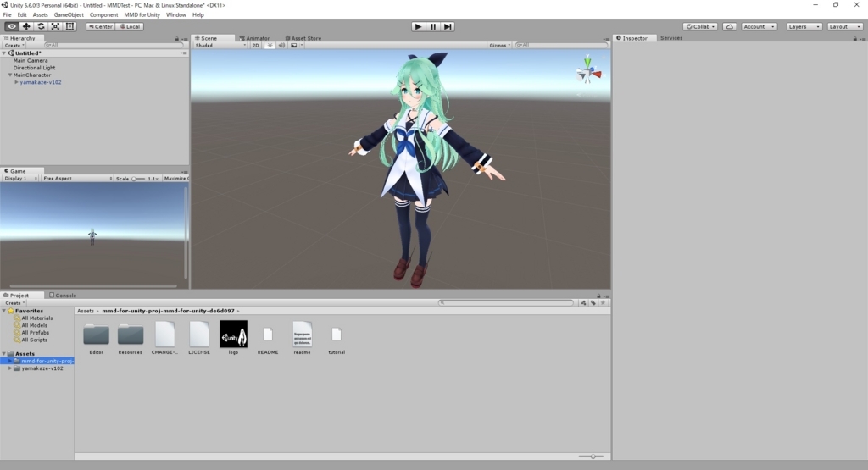868x470 pixels.
Task: Collapse the MainCharactor object
Action: point(10,75)
